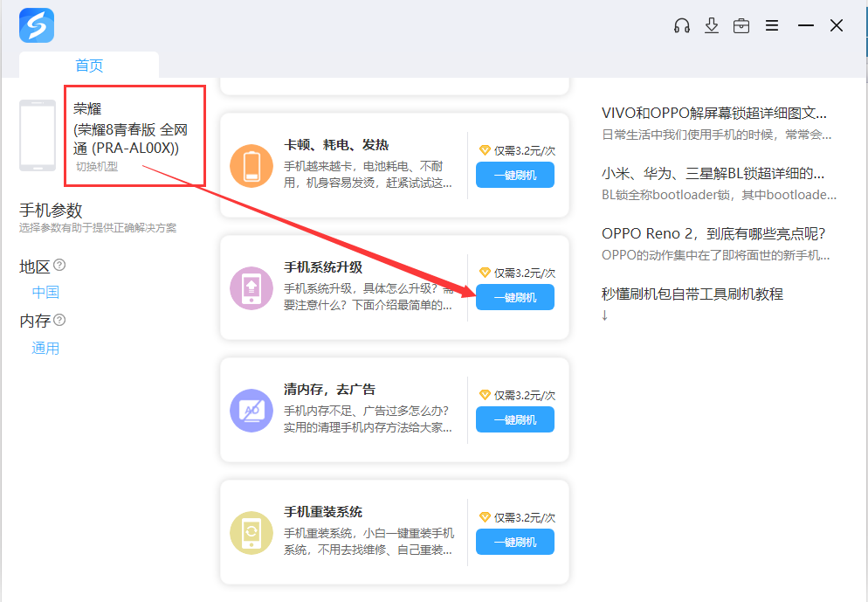Click 一键刷机 for 手机系统升级
The width and height of the screenshot is (868, 602).
click(x=514, y=297)
